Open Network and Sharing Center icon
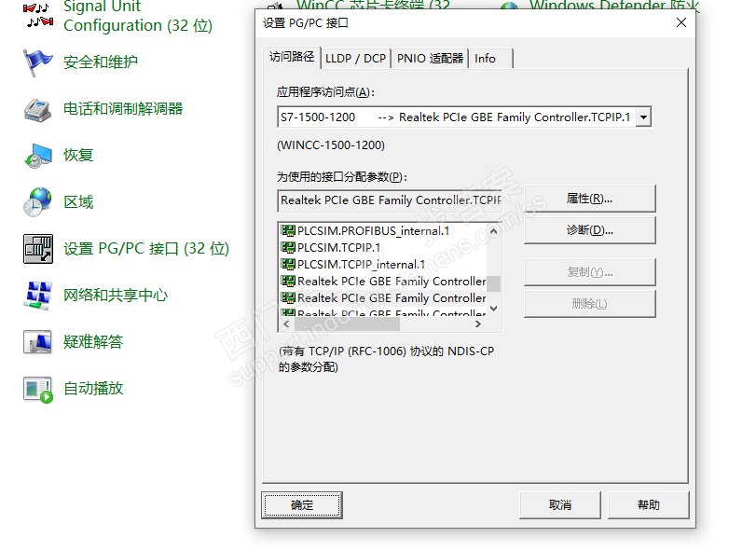 (x=37, y=295)
